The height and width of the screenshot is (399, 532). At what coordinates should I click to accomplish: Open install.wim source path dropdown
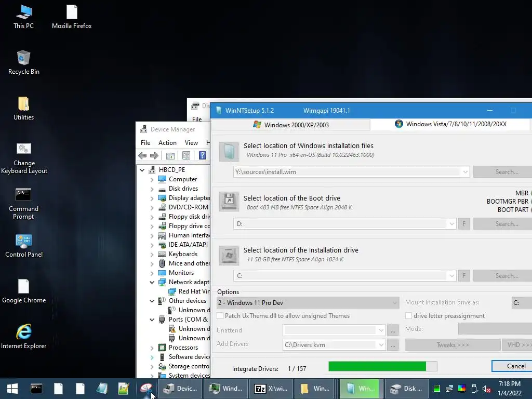(465, 172)
